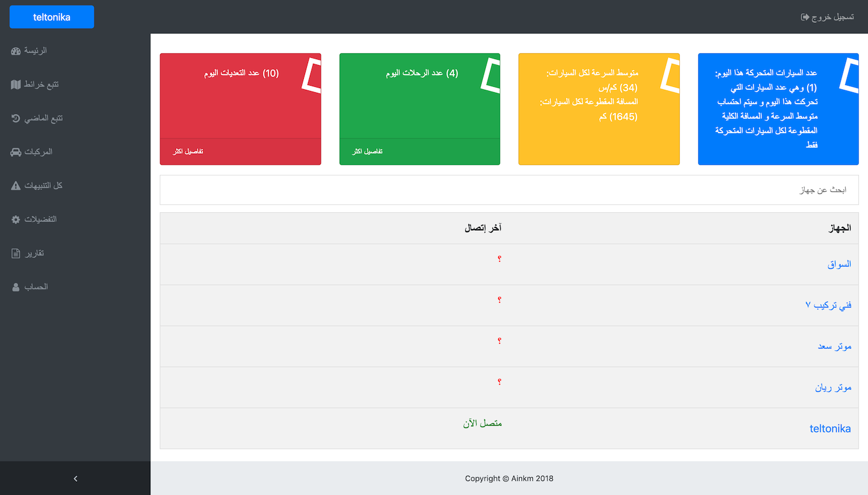Open the موتر سعد device link
The width and height of the screenshot is (868, 495).
[x=835, y=346]
